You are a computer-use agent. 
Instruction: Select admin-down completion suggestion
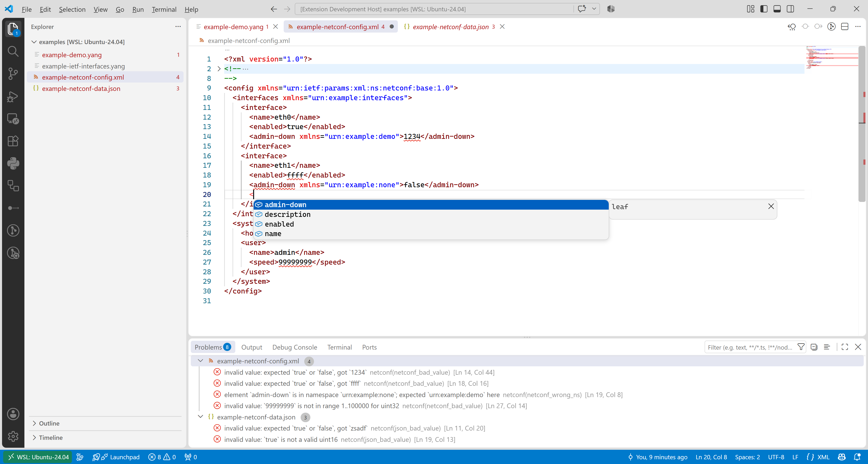[x=431, y=205]
